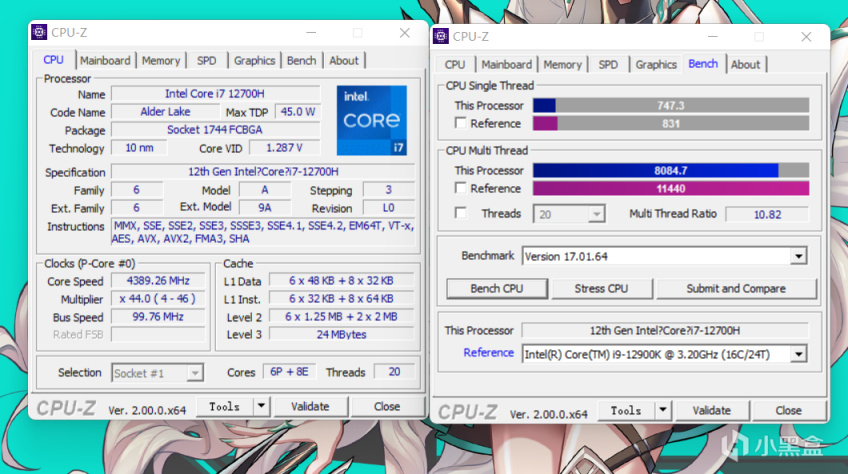Click single thread Reference bar 831

point(671,123)
